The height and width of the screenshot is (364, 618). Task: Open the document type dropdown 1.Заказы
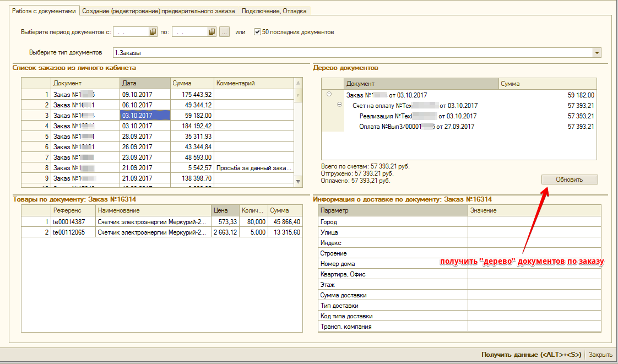(597, 53)
